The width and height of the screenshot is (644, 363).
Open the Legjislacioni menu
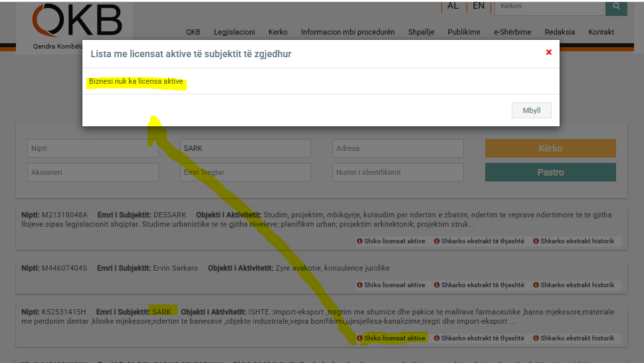(234, 32)
